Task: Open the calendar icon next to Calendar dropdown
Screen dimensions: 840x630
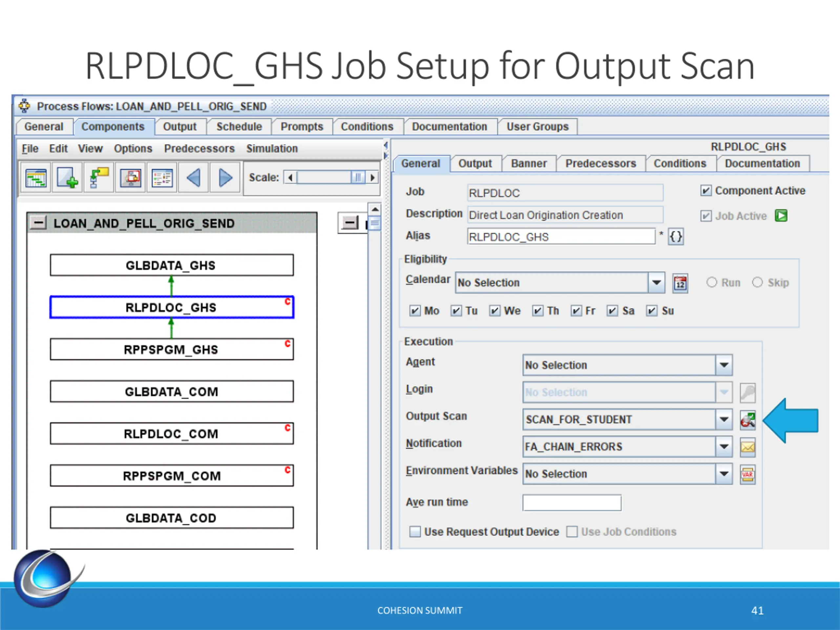Action: tap(680, 283)
